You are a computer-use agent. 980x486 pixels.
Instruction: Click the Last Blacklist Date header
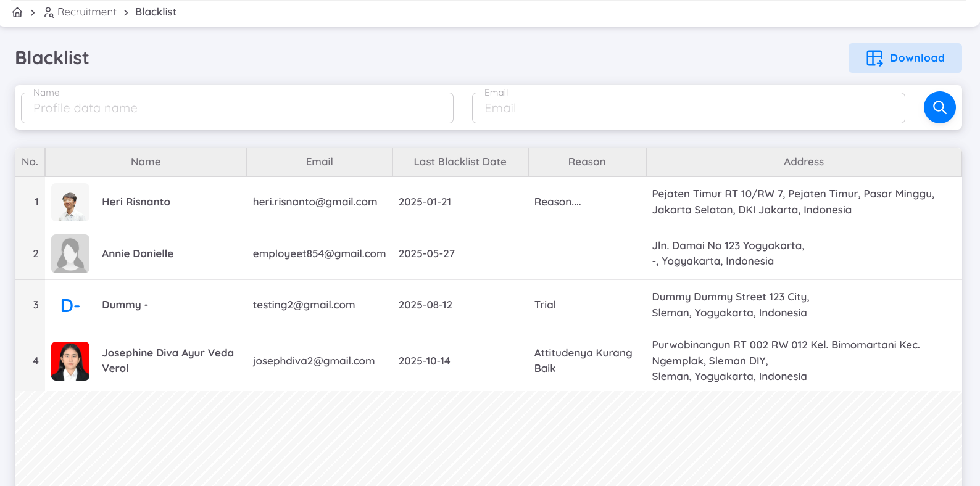pyautogui.click(x=460, y=162)
